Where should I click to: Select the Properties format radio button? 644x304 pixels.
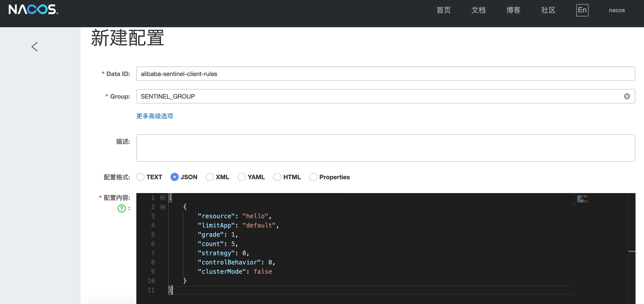pyautogui.click(x=313, y=177)
